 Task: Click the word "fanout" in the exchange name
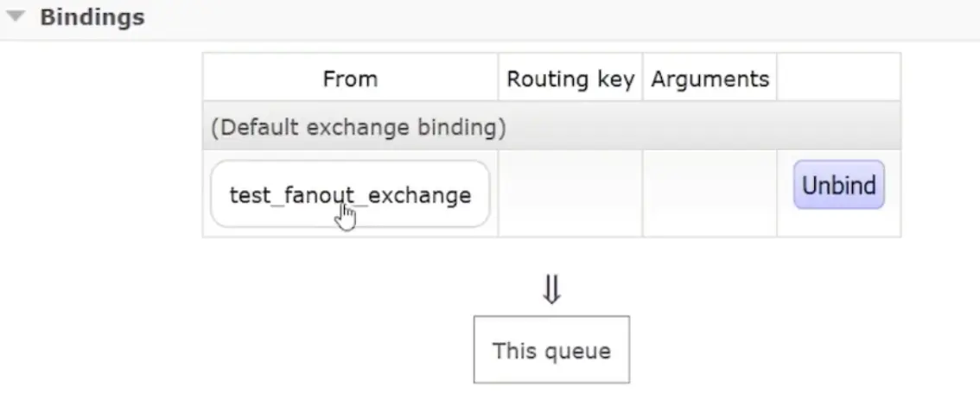pyautogui.click(x=313, y=195)
